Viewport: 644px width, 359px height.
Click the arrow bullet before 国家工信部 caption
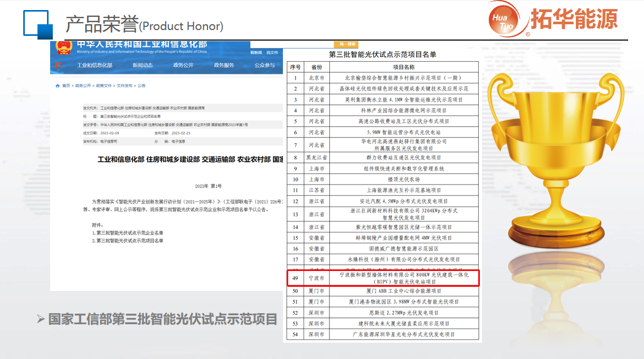pos(41,319)
